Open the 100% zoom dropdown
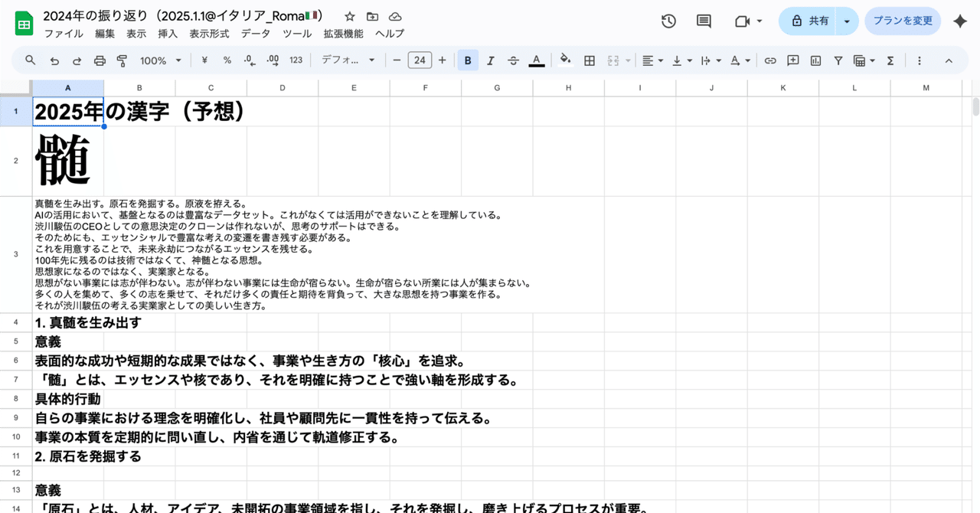This screenshot has width=980, height=513. (x=158, y=60)
